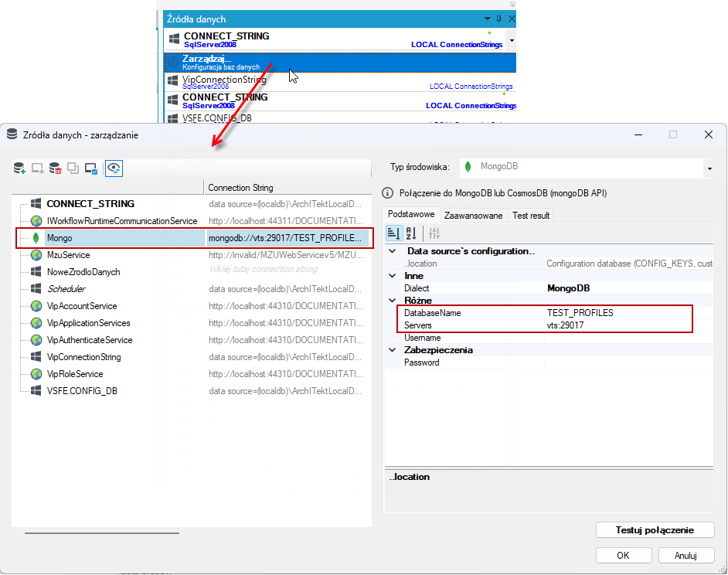The image size is (728, 575).
Task: Click the property pages sliders icon
Action: 434,233
